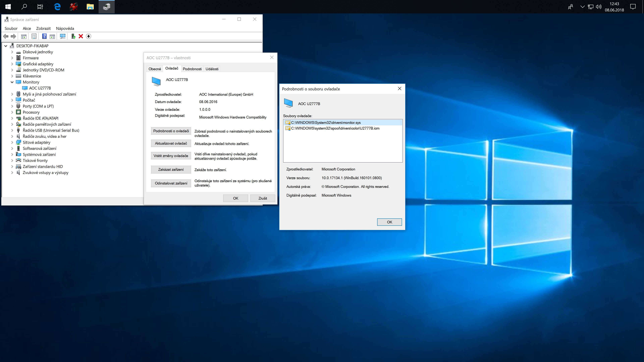Select the U2777B.icm driver file

pos(335,128)
